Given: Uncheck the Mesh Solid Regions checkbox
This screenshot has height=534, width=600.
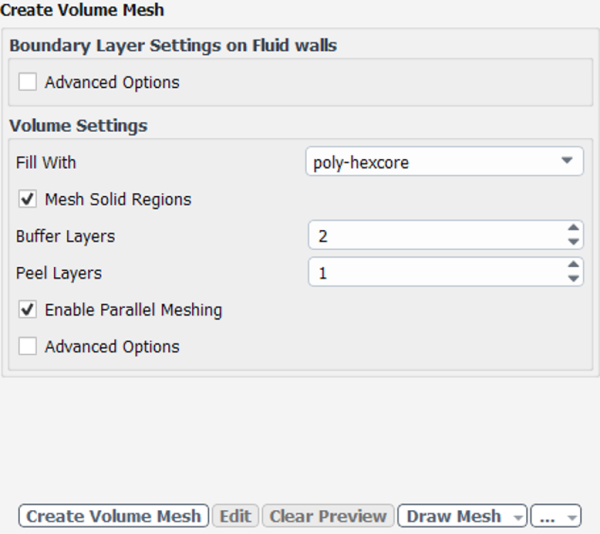Looking at the screenshot, I should [x=28, y=200].
